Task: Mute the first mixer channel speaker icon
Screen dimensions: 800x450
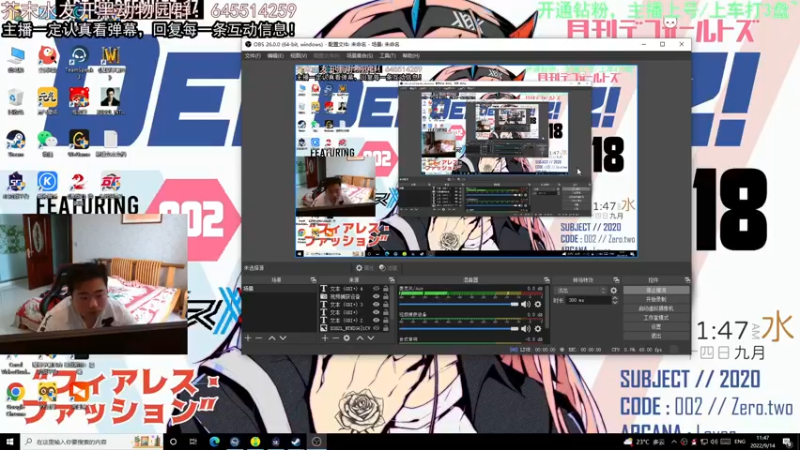Action: [526, 304]
